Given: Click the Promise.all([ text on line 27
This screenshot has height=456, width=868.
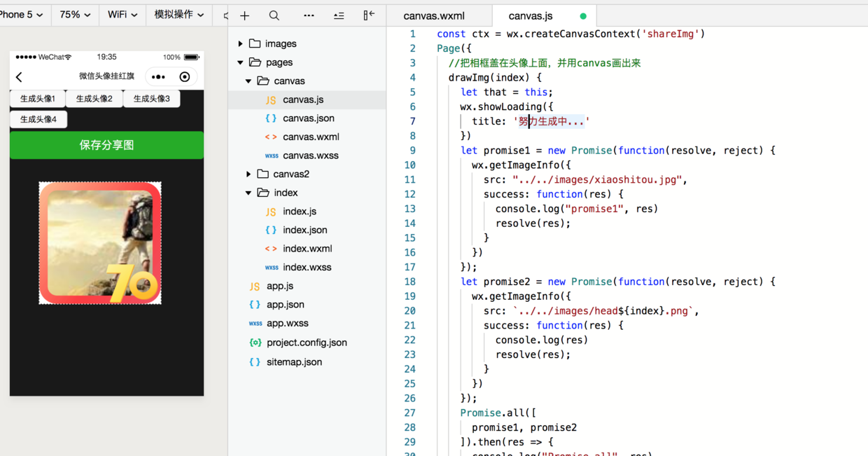Looking at the screenshot, I should 498,413.
